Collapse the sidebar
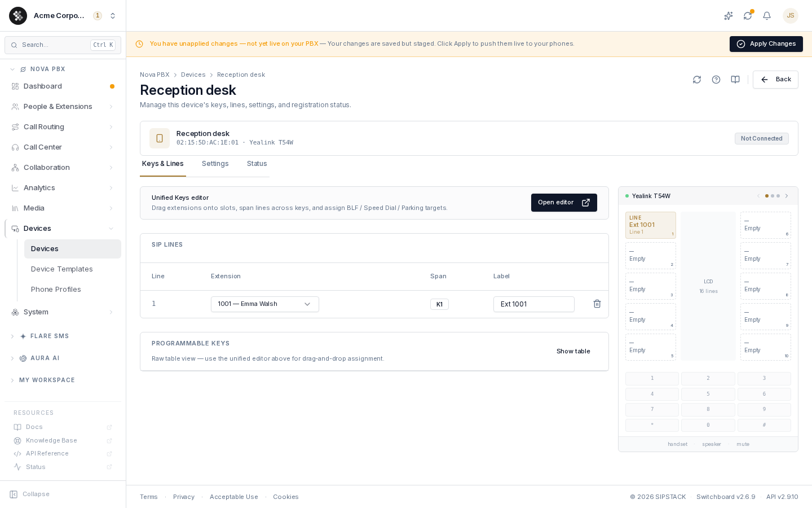 click(30, 494)
